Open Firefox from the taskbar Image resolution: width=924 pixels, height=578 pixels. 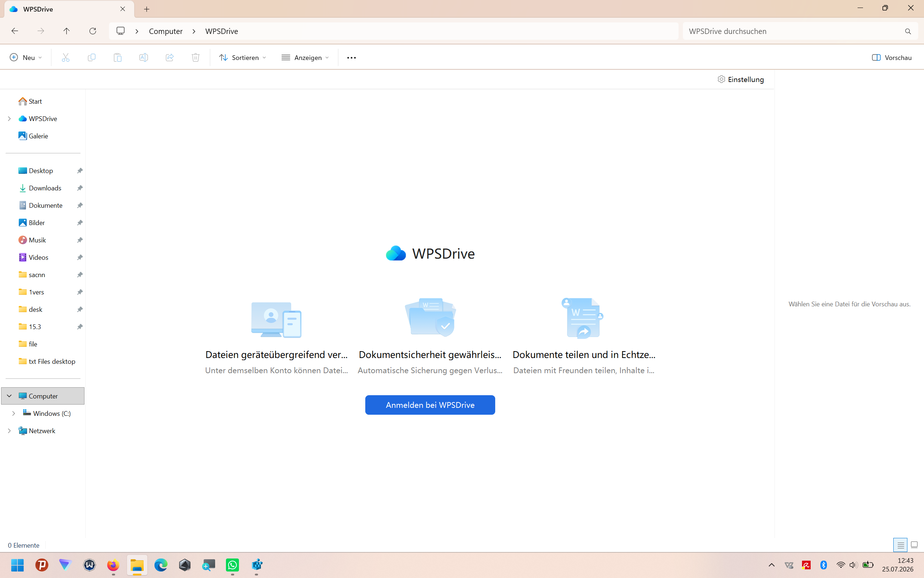(113, 565)
